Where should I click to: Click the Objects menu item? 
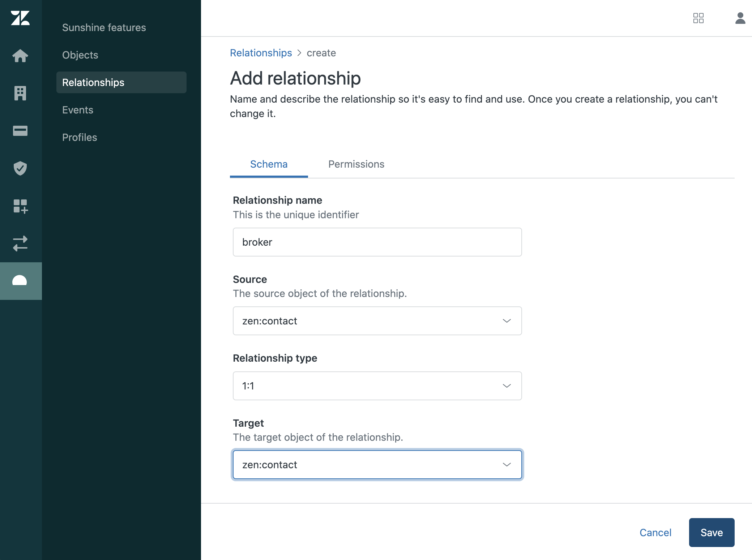pos(81,55)
